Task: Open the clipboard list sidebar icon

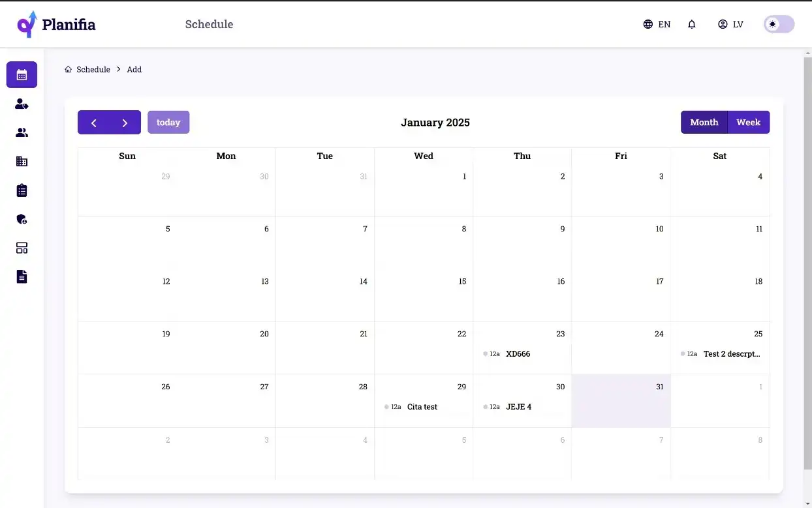Action: pyautogui.click(x=22, y=190)
